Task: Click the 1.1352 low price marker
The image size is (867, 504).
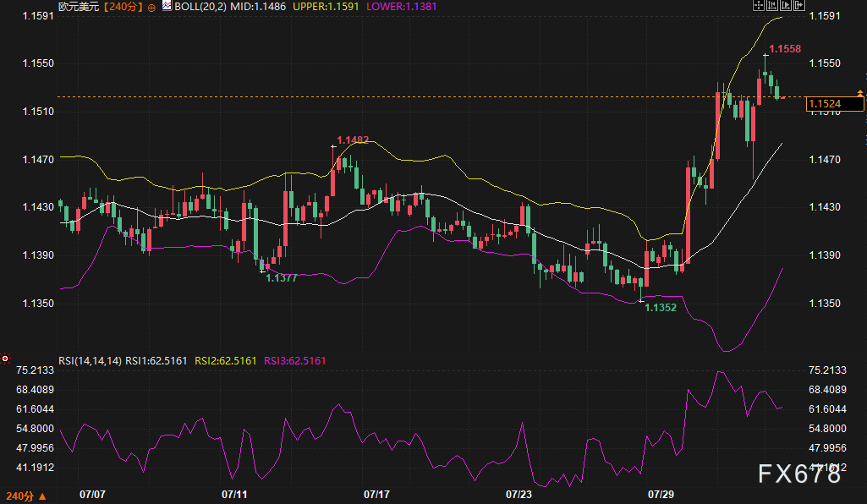Action: point(661,308)
